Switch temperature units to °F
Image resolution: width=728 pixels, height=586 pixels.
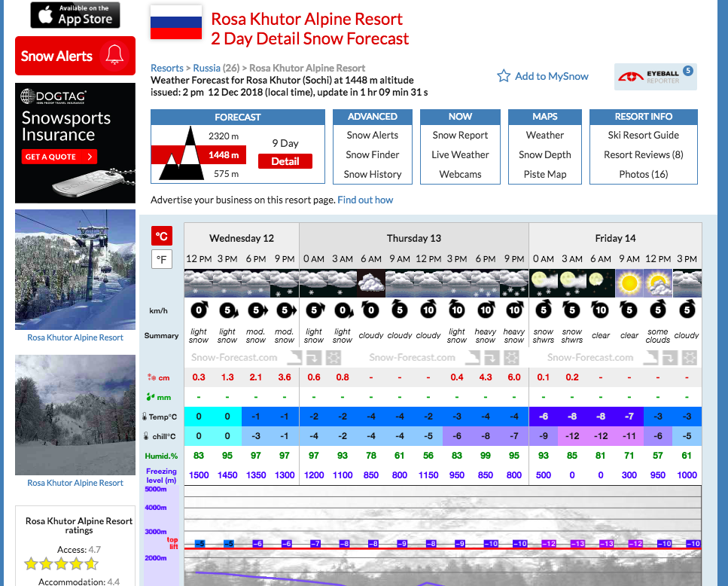162,259
